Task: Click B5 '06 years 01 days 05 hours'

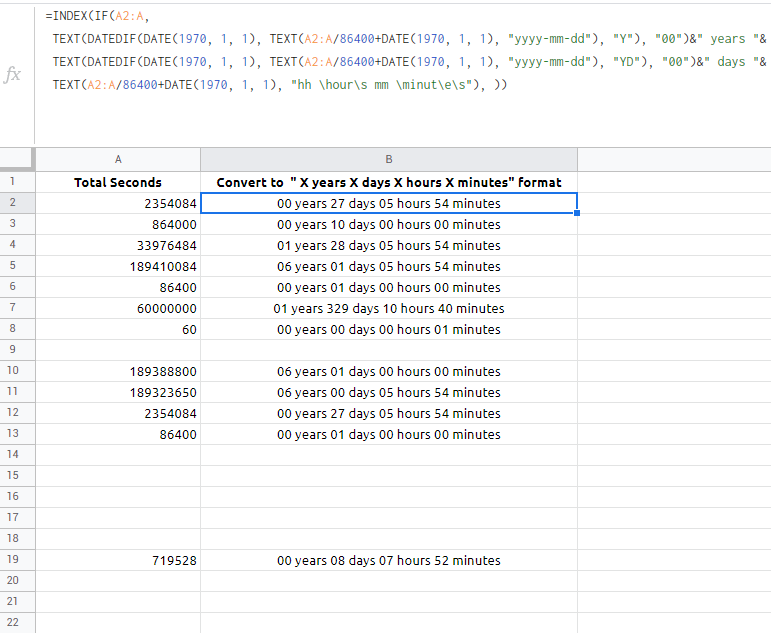Action: pyautogui.click(x=389, y=266)
